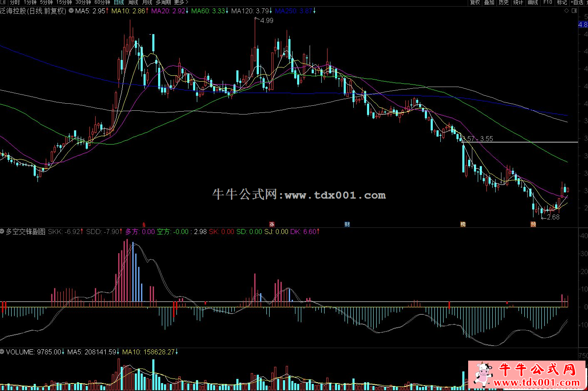The image size is (588, 391).
Task: Click the 多空交锋副图 indicator name
Action: pyautogui.click(x=26, y=232)
